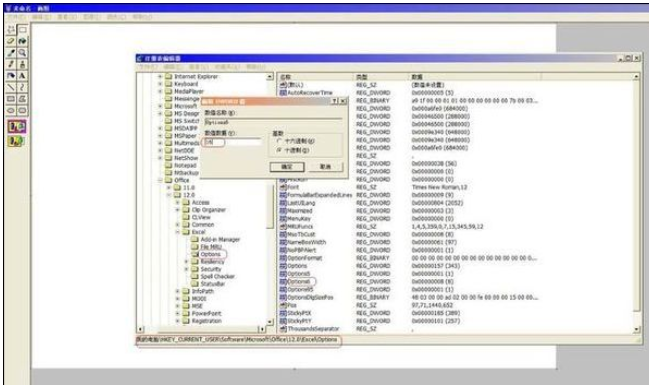Click the Excel folder icon in tree
This screenshot has width=649, height=385.
click(x=186, y=232)
